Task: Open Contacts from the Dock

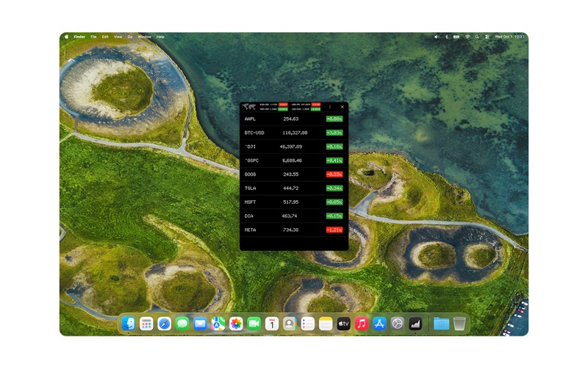Action: [290, 324]
